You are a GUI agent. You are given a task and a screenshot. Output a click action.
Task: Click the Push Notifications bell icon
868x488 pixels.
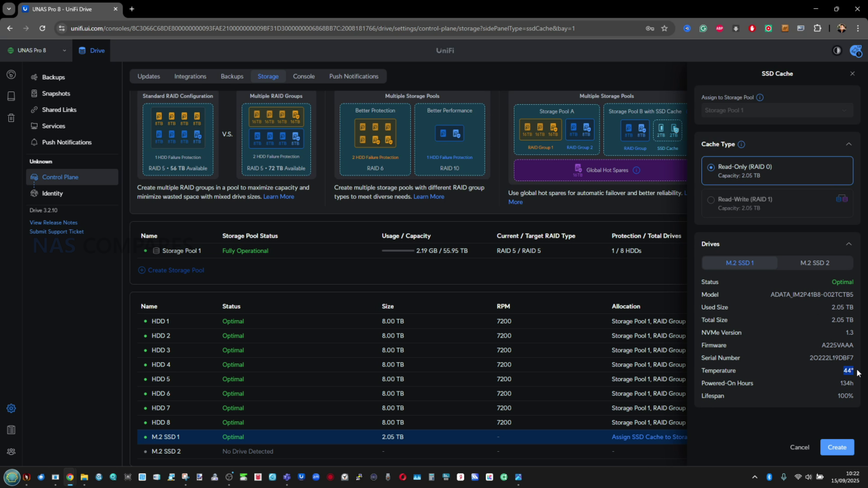point(34,142)
